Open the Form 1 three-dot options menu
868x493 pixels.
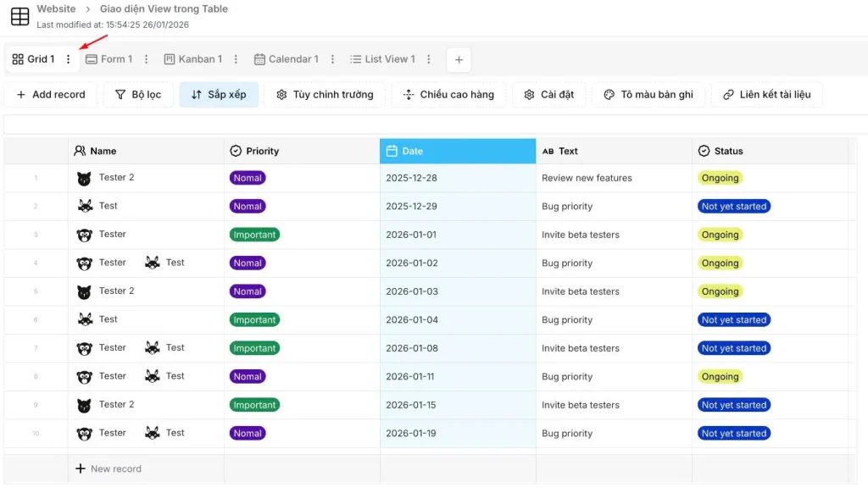tap(146, 59)
